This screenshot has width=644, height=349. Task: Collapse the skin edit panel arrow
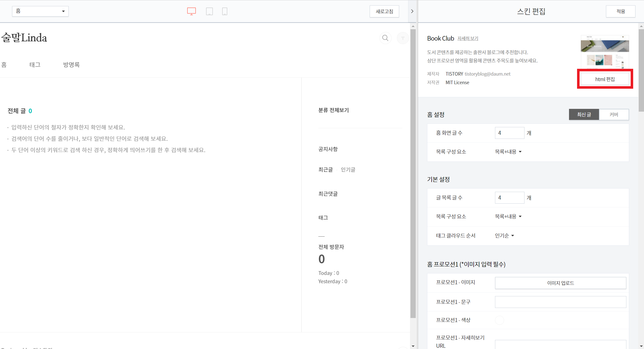pos(412,11)
